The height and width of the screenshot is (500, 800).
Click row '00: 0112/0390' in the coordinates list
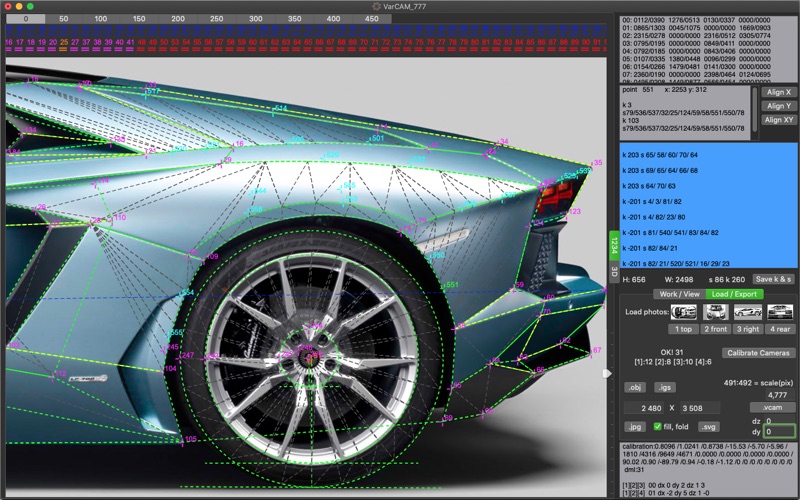click(x=696, y=20)
